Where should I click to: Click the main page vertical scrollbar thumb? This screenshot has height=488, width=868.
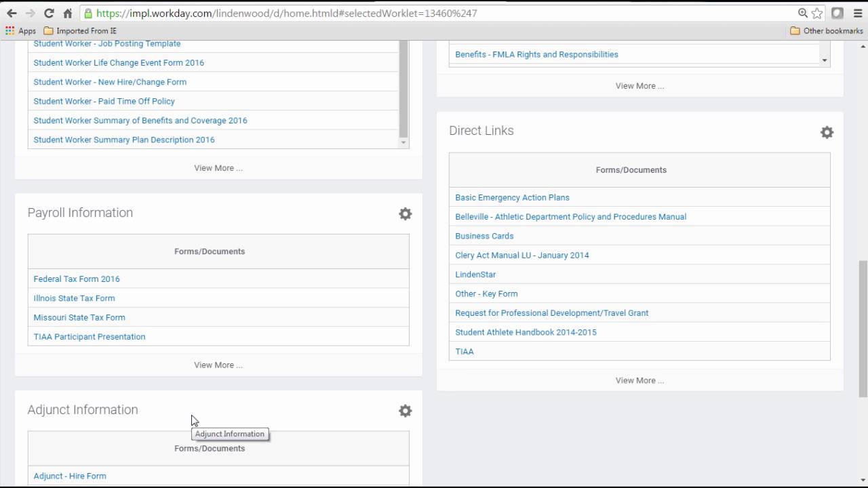863,329
